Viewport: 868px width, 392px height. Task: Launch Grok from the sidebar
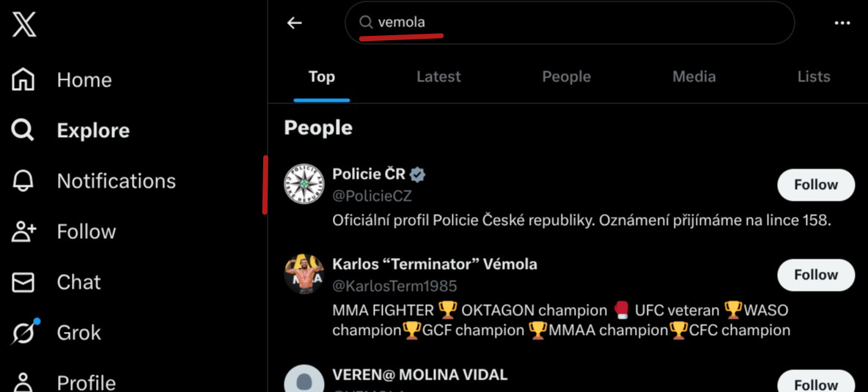pos(23,333)
